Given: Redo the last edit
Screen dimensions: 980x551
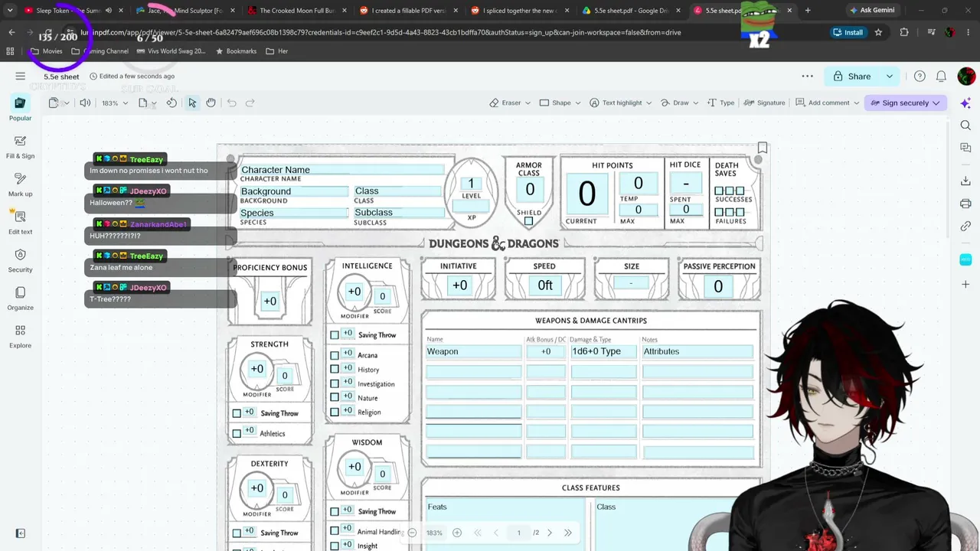Looking at the screenshot, I should 250,103.
